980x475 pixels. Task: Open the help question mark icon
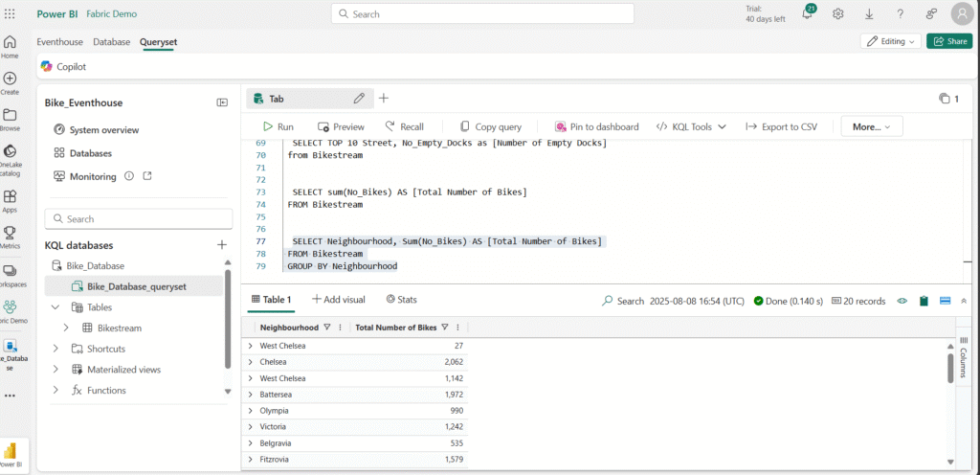(900, 13)
